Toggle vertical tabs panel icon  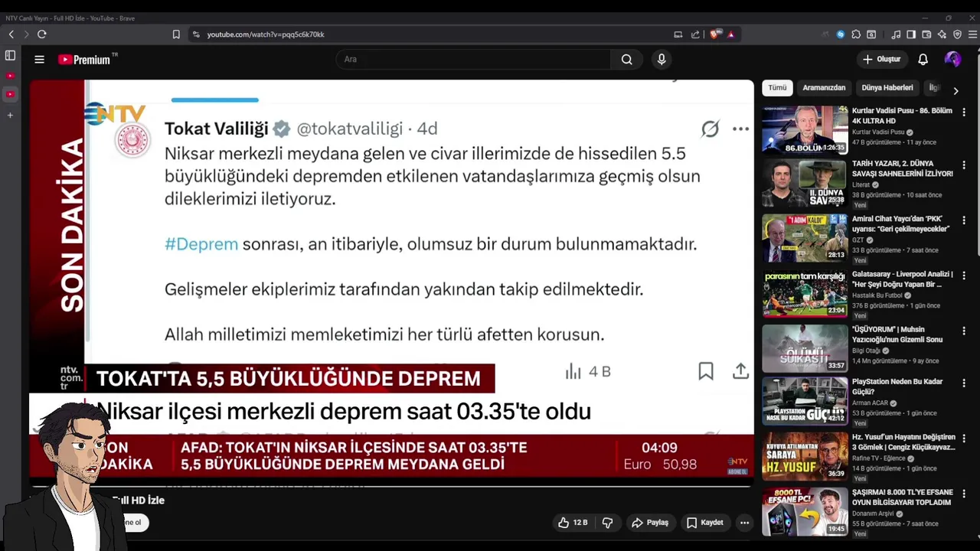[10, 56]
